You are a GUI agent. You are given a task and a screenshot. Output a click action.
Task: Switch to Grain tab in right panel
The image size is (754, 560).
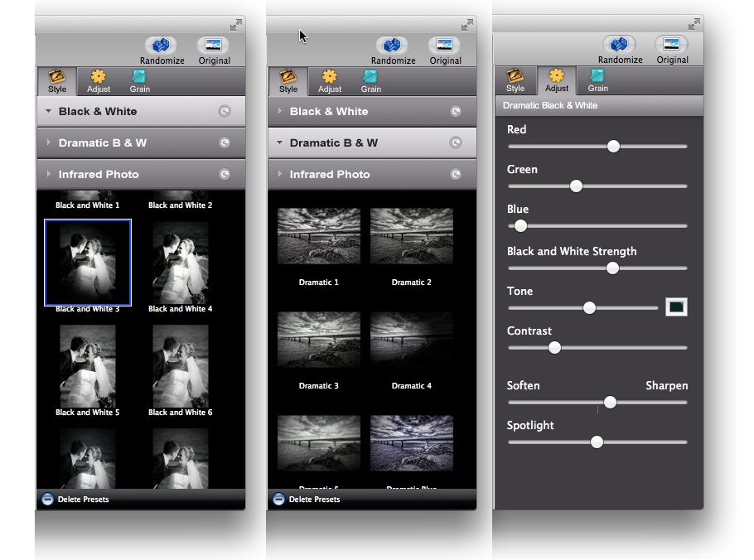[x=597, y=80]
